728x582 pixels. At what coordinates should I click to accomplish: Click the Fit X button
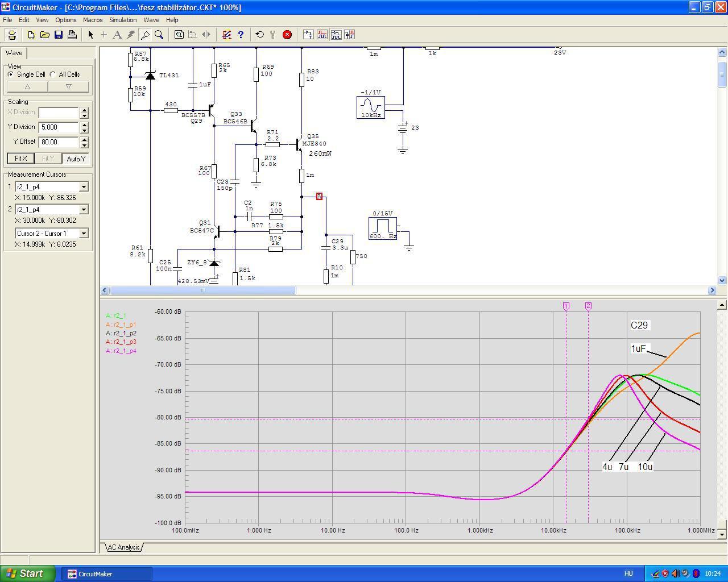(x=20, y=159)
